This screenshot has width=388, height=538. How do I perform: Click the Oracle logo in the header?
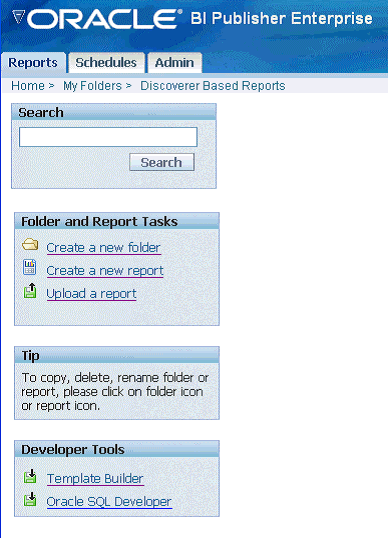point(97,19)
